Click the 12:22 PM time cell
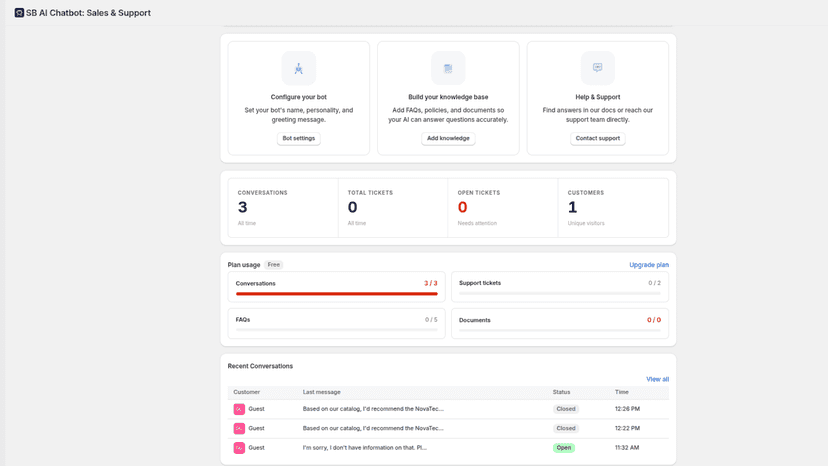Image resolution: width=828 pixels, height=466 pixels. tap(627, 428)
